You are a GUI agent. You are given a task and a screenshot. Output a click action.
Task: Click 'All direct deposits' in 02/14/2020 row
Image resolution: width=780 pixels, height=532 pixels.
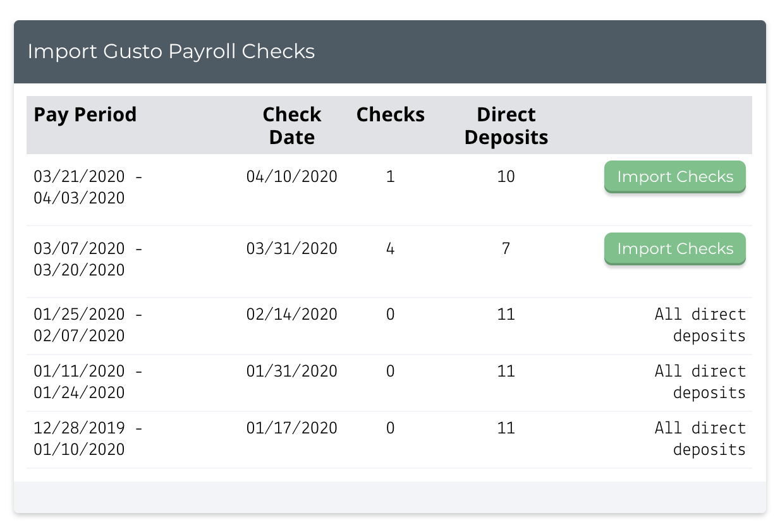(700, 325)
